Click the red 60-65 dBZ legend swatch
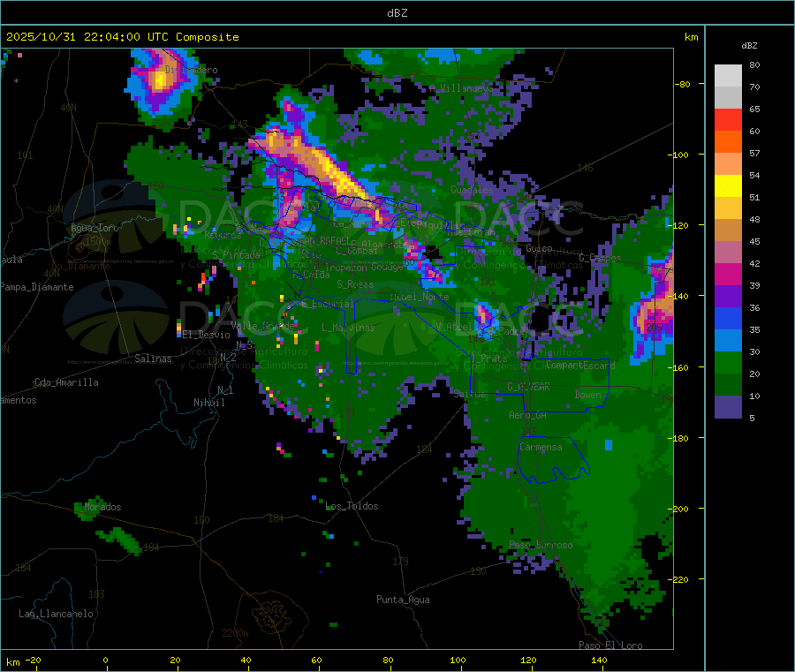 pos(728,120)
